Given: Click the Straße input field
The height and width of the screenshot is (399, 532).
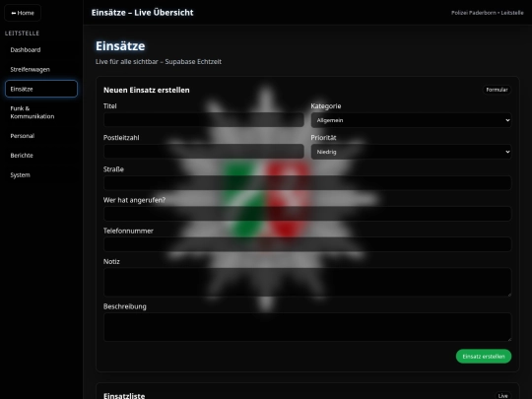Looking at the screenshot, I should 307,183.
